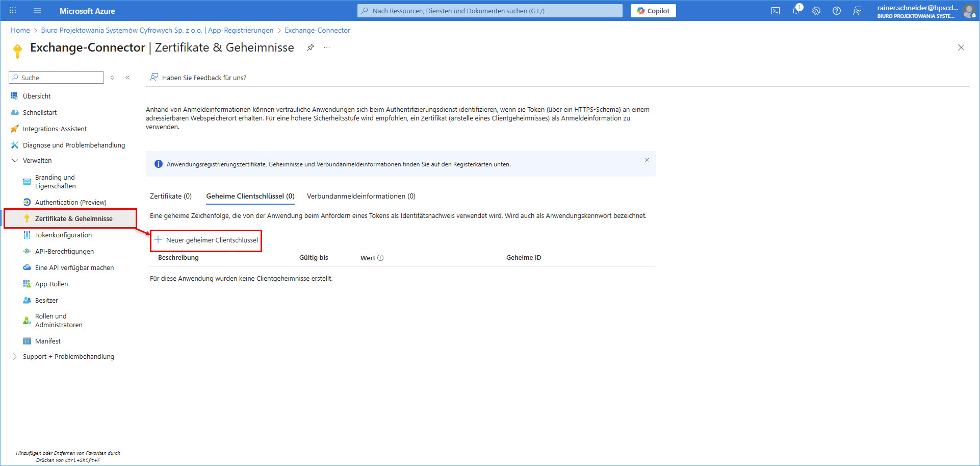Open portal settings gear
The height and width of the screenshot is (466, 980).
click(816, 11)
